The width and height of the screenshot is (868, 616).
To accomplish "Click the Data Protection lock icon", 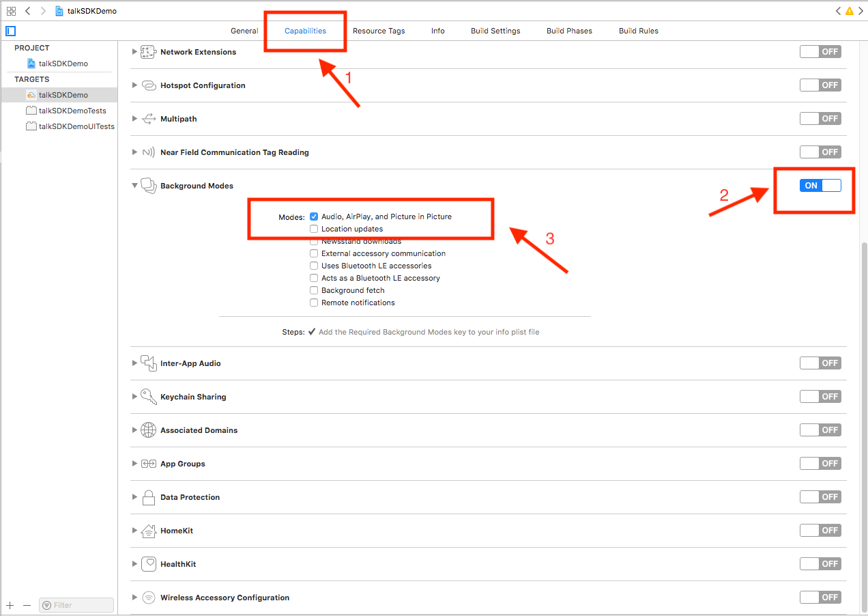I will (148, 497).
